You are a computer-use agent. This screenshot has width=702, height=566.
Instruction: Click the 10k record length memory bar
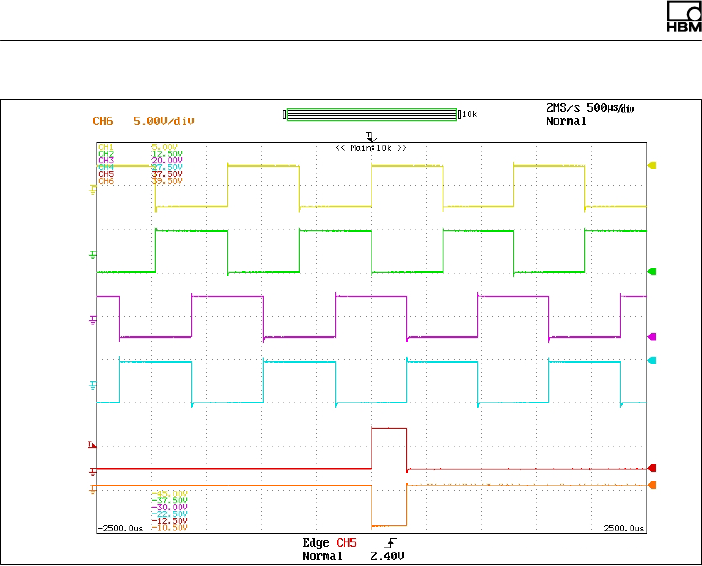pos(372,115)
